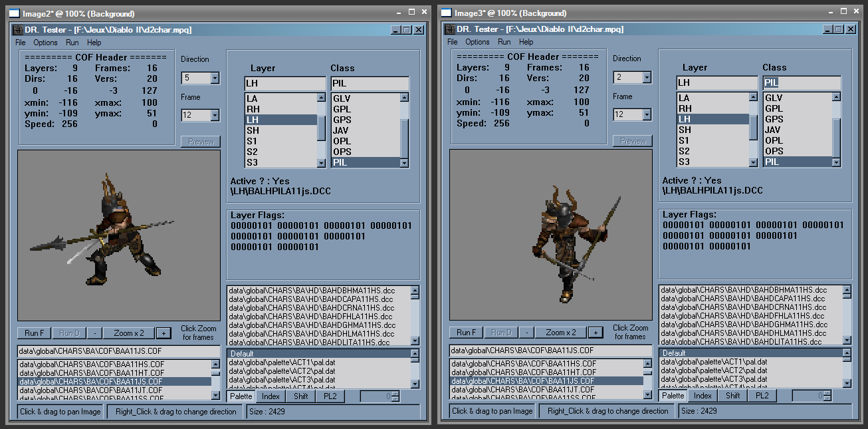Select the S3 layer in Image3's layer list
This screenshot has width=868, height=429.
(712, 162)
